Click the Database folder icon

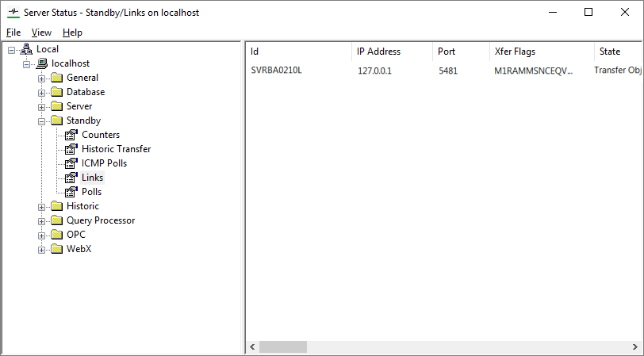tap(56, 92)
